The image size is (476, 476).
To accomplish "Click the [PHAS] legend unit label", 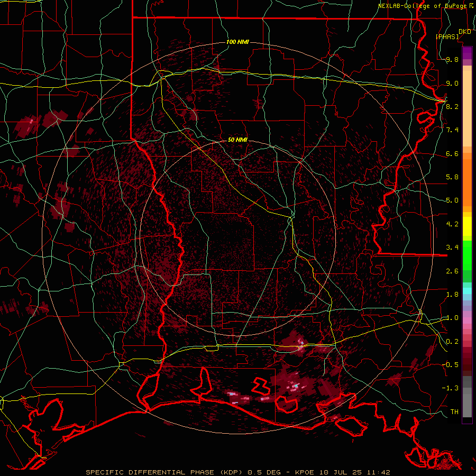I will point(447,36).
